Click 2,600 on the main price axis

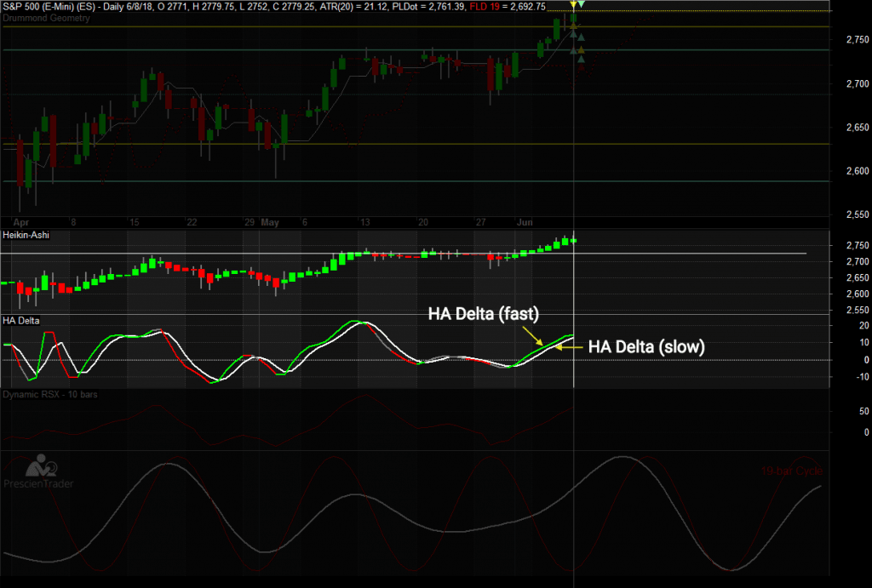pyautogui.click(x=858, y=171)
